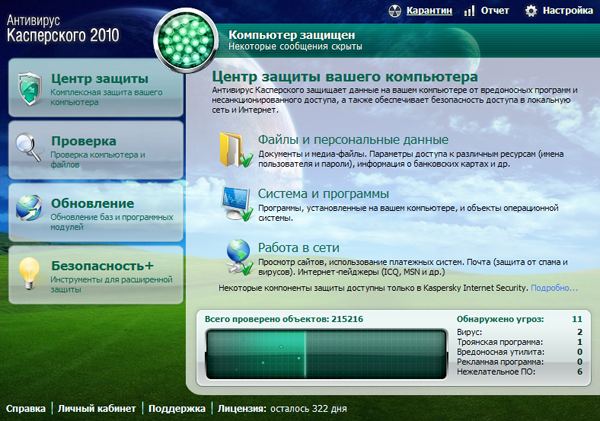This screenshot has height=421, width=600.
Task: Click the Нежелательное ПО count row
Action: click(519, 372)
